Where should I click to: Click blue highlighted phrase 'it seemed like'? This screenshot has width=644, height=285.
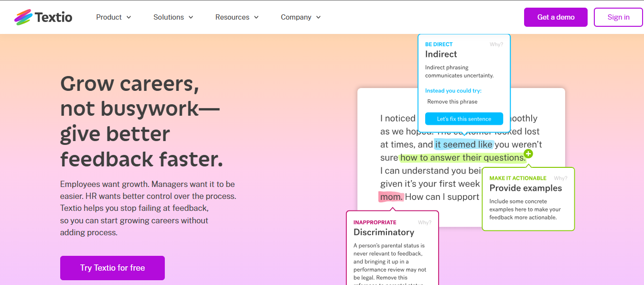(464, 144)
